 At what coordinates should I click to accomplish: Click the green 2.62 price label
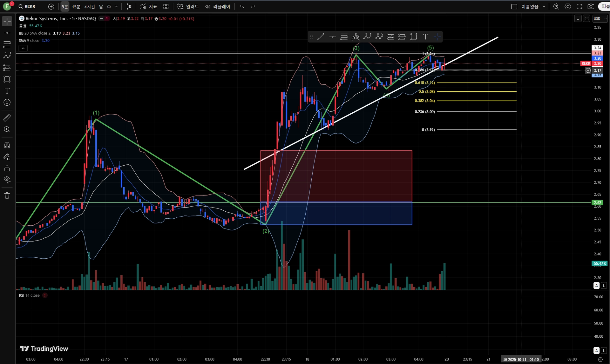[x=598, y=202]
